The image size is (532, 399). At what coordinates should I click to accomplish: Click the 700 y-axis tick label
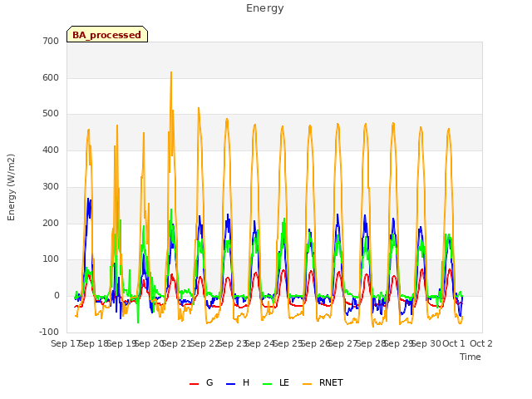tap(51, 41)
